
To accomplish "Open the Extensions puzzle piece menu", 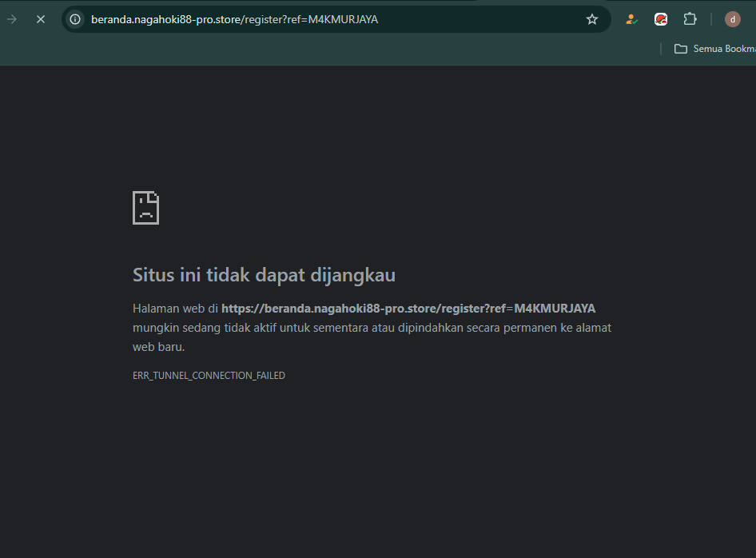I will tap(690, 19).
